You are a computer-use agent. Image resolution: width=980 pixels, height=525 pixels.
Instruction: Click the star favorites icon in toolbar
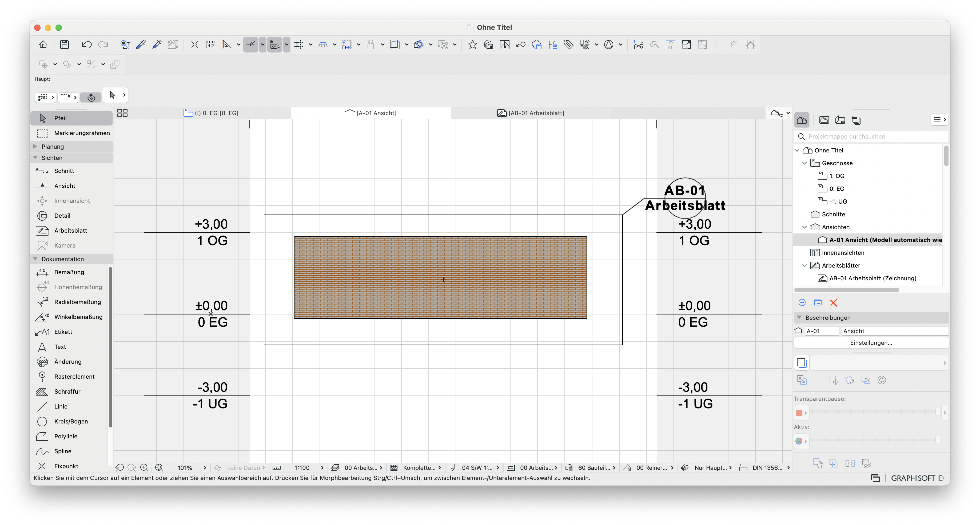click(472, 45)
